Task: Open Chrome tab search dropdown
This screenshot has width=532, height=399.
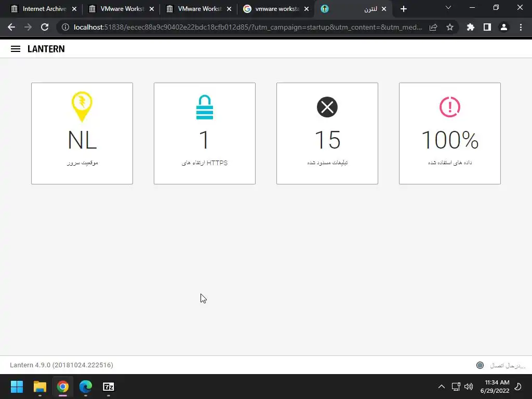Action: click(448, 7)
